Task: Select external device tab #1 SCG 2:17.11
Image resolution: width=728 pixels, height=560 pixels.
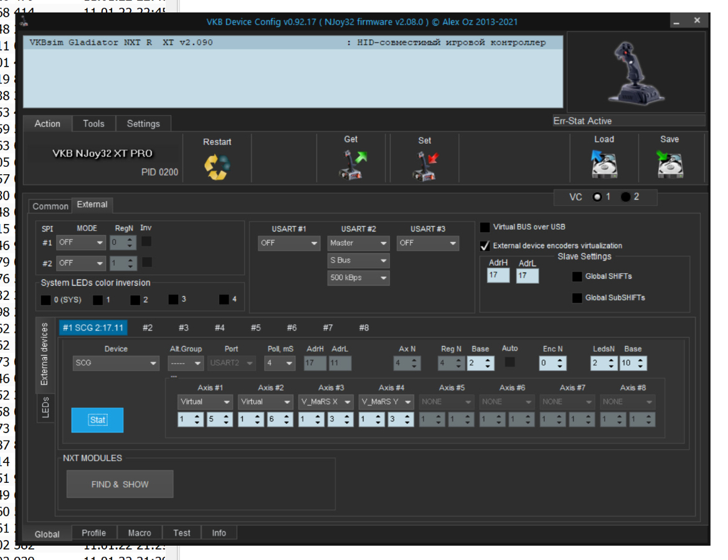Action: tap(93, 327)
